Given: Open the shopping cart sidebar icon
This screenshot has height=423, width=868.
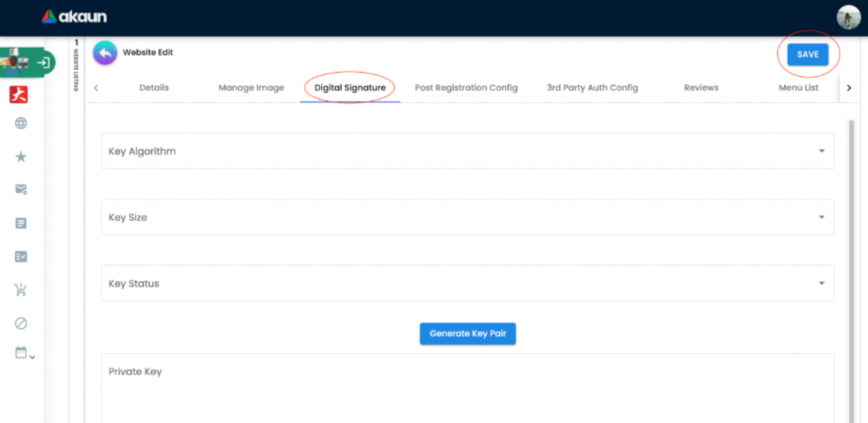Looking at the screenshot, I should coord(21,290).
